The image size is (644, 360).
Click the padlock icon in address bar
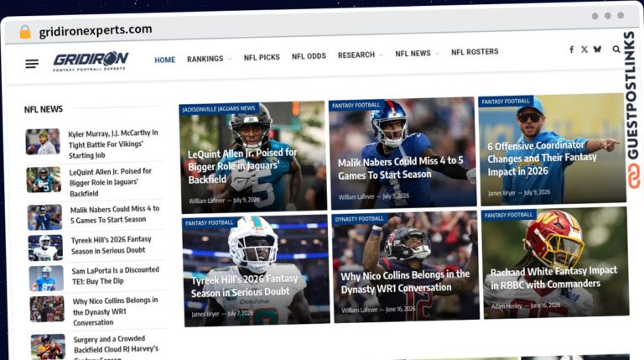click(x=25, y=32)
